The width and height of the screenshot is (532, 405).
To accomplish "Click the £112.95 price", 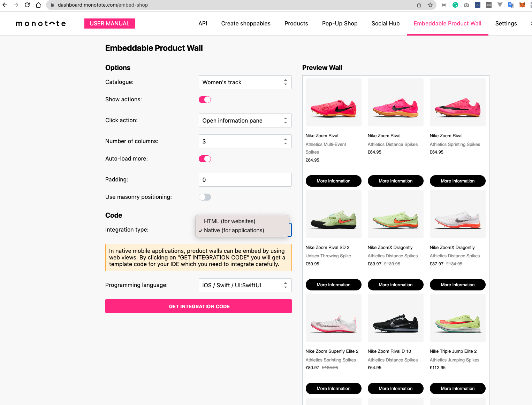I will click(x=438, y=368).
